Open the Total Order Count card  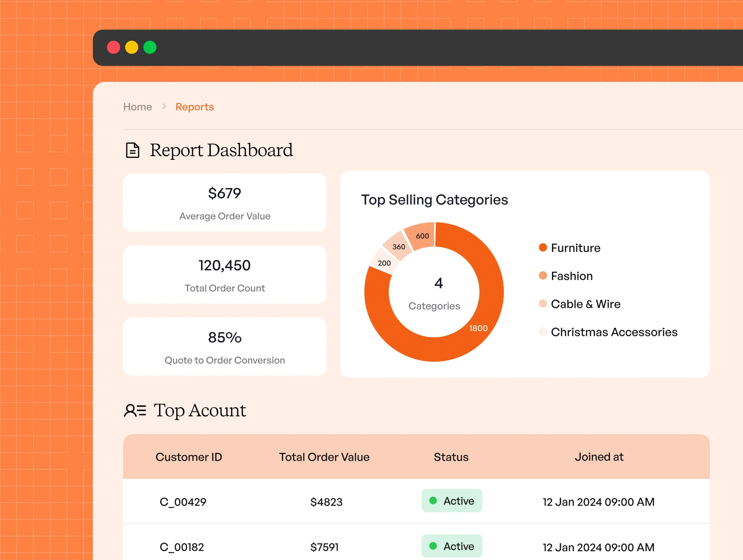(225, 274)
